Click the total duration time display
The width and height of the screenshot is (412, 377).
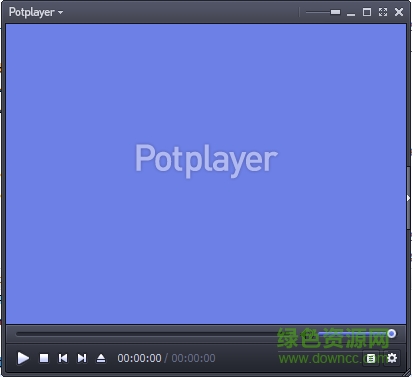click(x=193, y=358)
